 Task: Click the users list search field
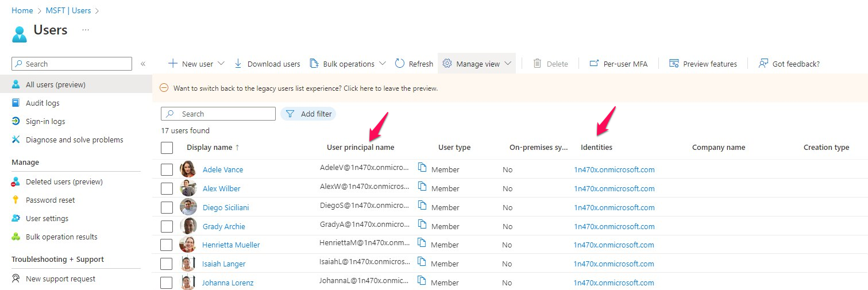224,114
